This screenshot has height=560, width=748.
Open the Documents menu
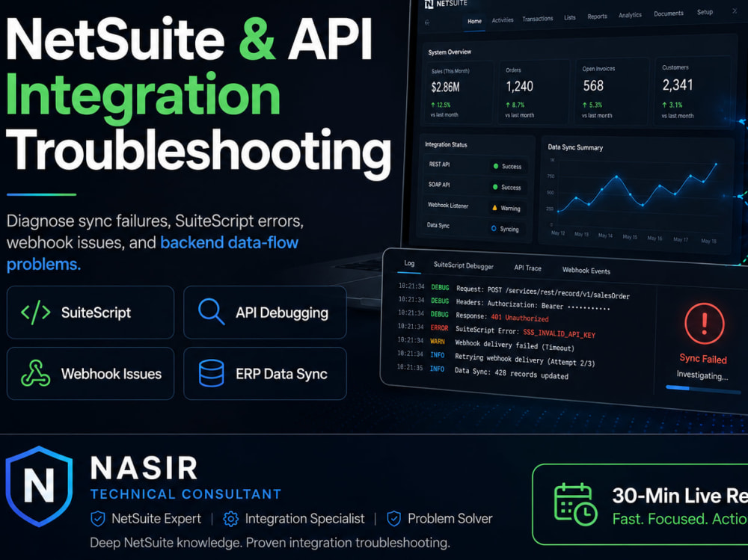669,13
